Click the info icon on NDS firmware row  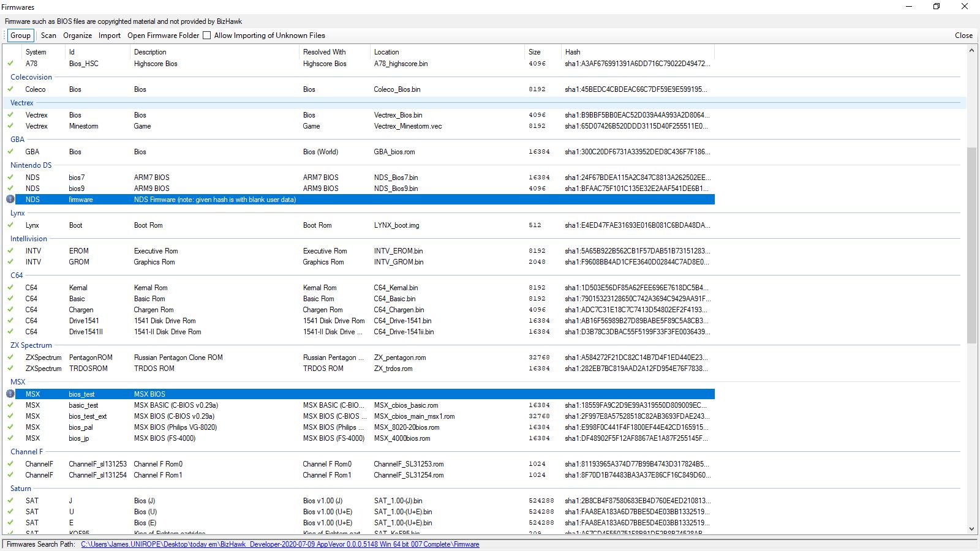(x=10, y=200)
